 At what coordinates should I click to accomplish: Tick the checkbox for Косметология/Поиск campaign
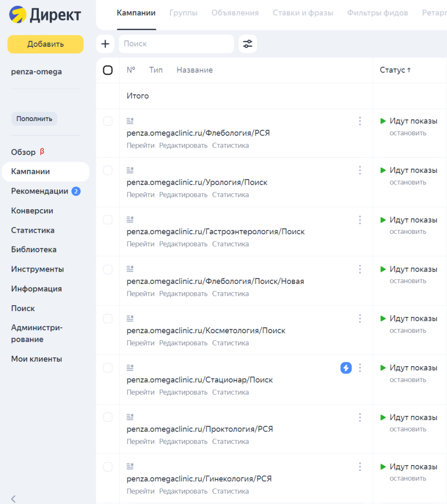click(x=108, y=318)
